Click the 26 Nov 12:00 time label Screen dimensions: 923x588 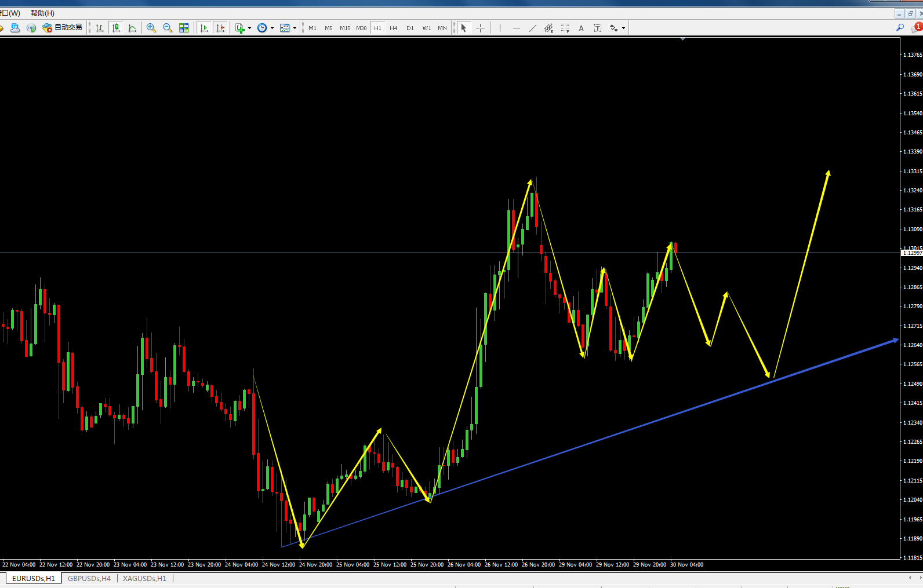point(501,564)
